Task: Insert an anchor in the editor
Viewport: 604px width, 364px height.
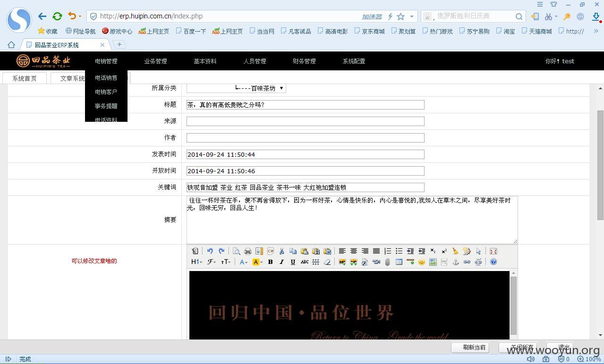Action: click(x=455, y=262)
